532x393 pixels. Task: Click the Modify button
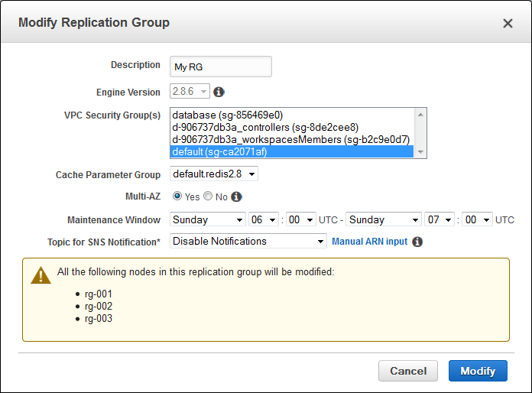[478, 371]
